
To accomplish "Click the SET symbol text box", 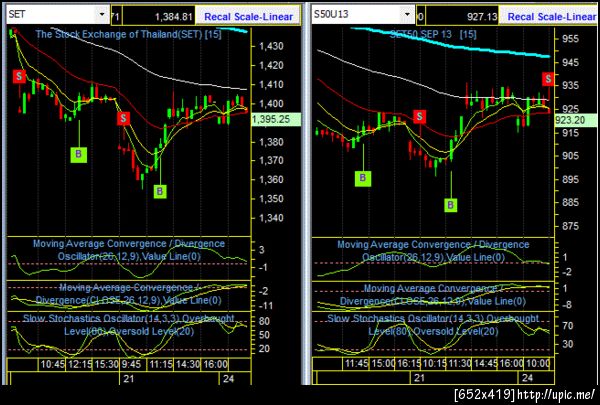I will (x=51, y=15).
